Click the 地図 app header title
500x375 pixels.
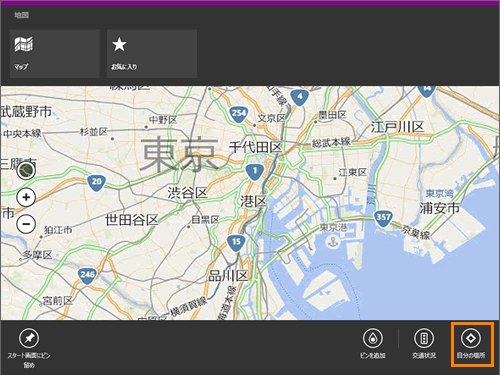point(22,15)
